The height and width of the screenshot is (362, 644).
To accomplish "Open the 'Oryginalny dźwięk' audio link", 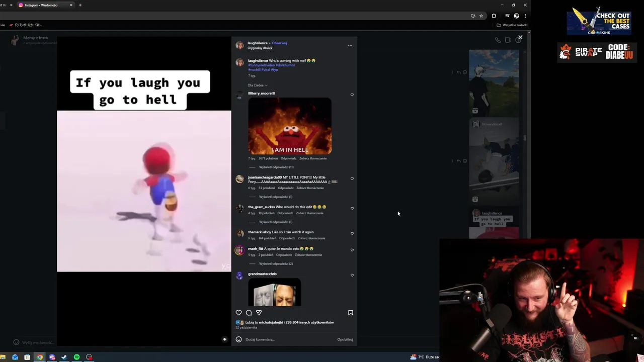I will click(x=260, y=48).
